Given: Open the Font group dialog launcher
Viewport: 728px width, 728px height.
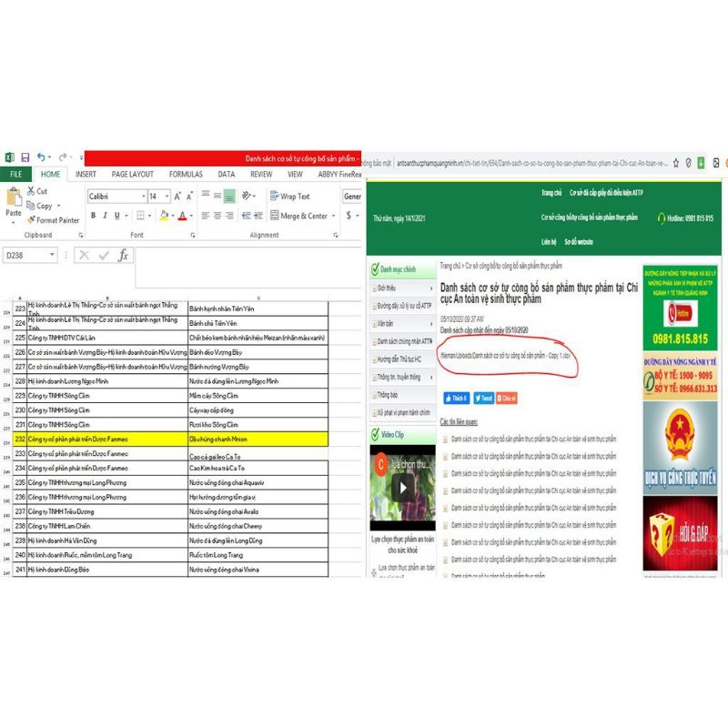Looking at the screenshot, I should click(x=193, y=236).
